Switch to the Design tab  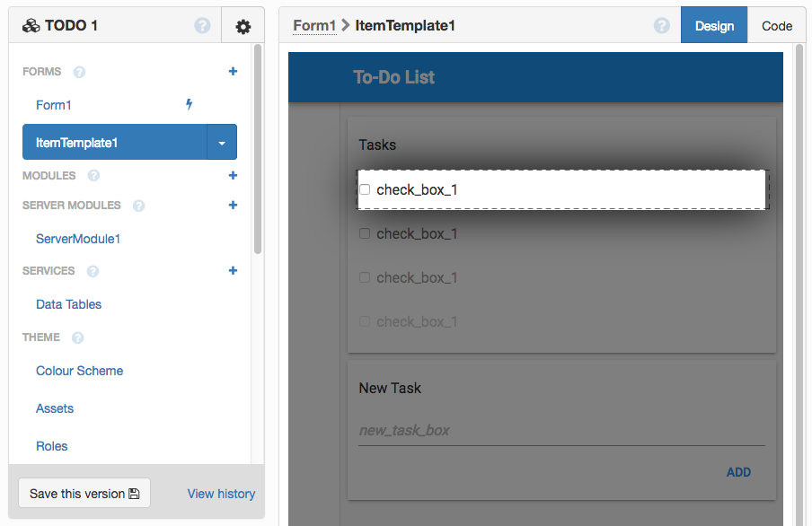[714, 26]
